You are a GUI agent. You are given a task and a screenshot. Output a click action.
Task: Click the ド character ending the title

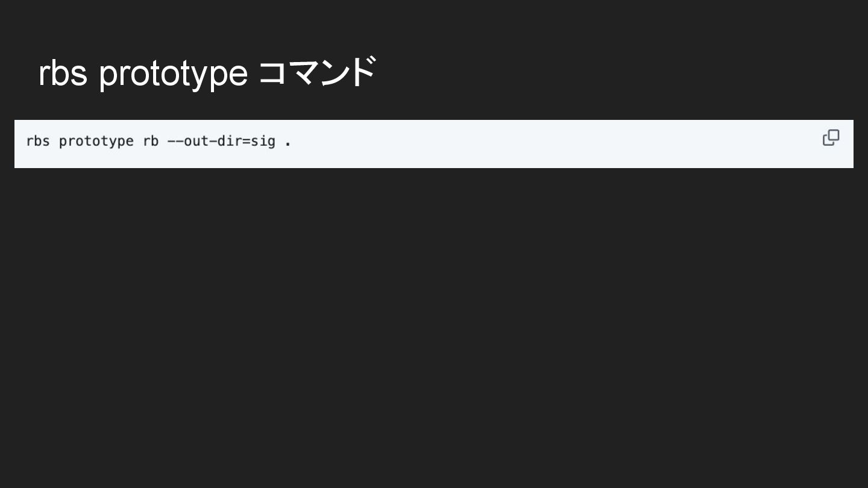click(x=363, y=73)
